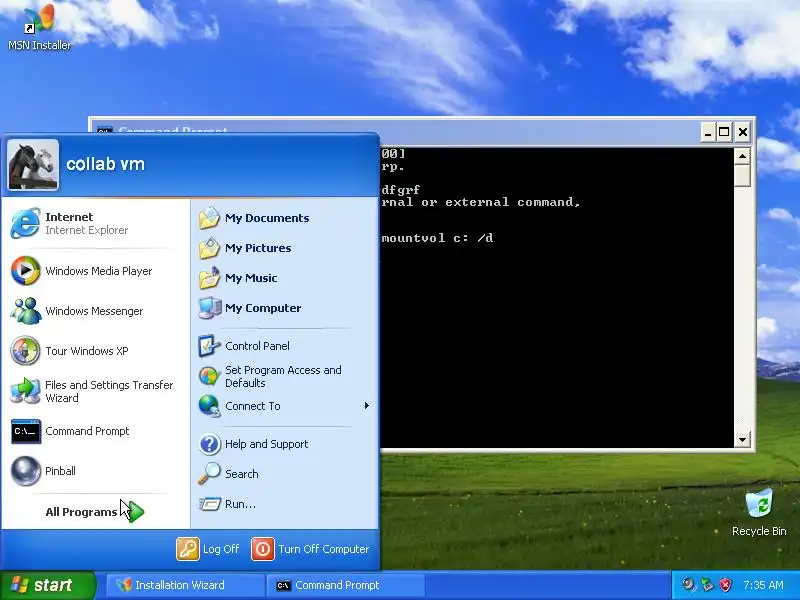This screenshot has height=600, width=800.
Task: Launch Windows Media Player icon
Action: (26, 271)
